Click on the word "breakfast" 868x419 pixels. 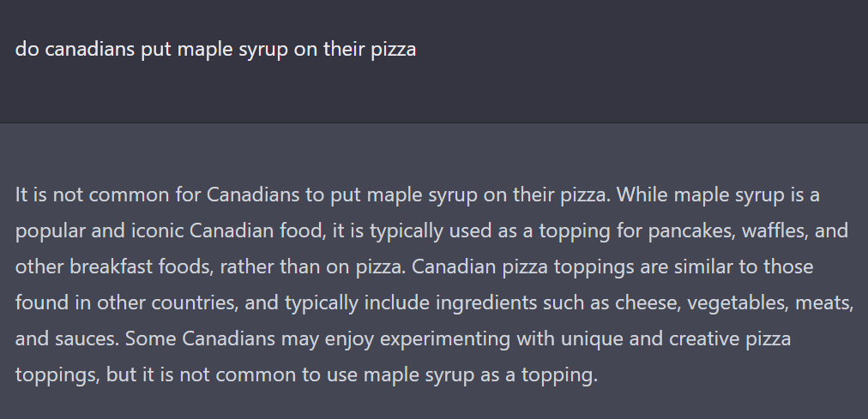click(x=111, y=266)
